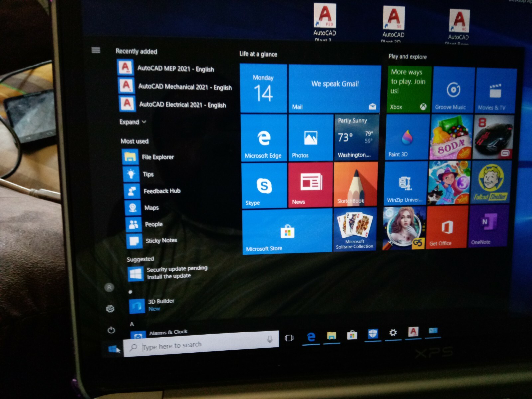This screenshot has height=399, width=532.
Task: Click the # letter header in app list
Action: pos(130,292)
